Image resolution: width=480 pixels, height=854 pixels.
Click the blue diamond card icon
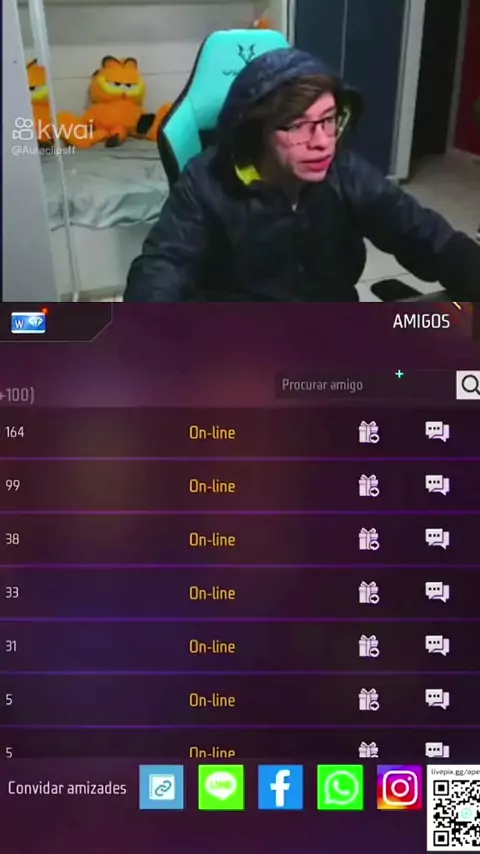click(28, 322)
